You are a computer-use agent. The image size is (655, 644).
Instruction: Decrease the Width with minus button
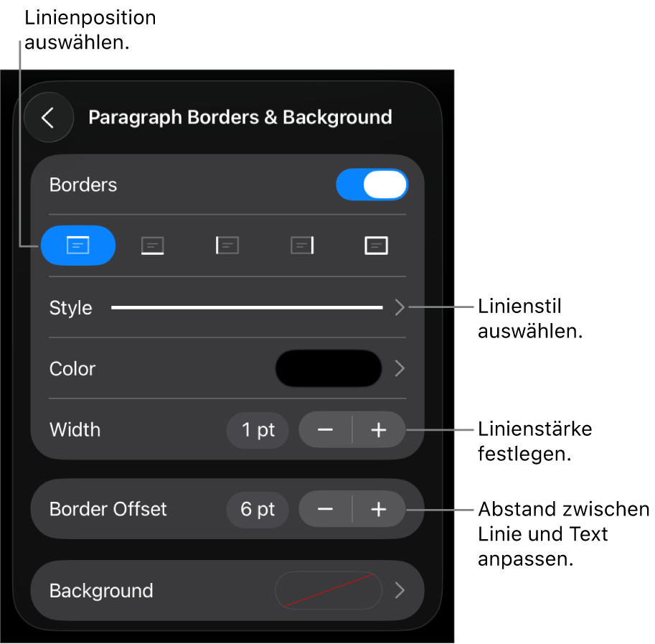click(x=326, y=430)
